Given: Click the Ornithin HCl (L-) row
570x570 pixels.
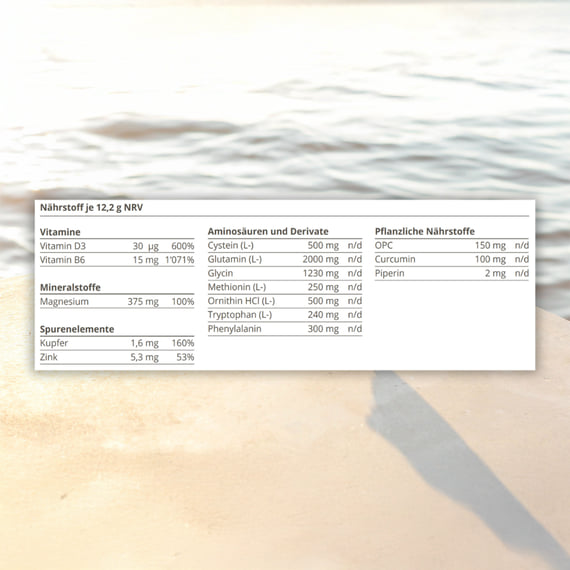Looking at the screenshot, I should 285,301.
